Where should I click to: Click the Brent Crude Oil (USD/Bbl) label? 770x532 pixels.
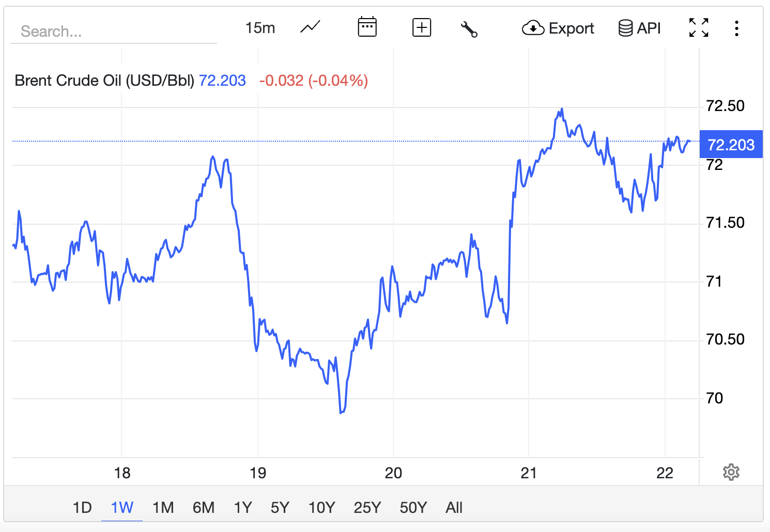point(104,81)
